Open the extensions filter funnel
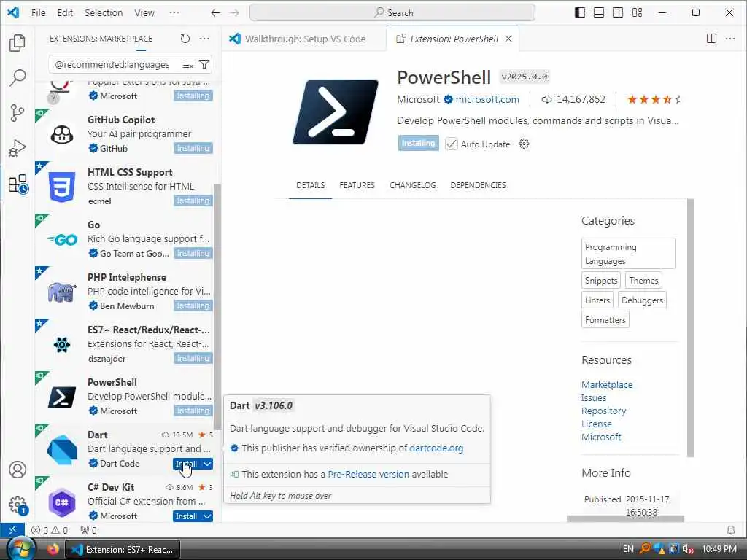 (x=204, y=64)
